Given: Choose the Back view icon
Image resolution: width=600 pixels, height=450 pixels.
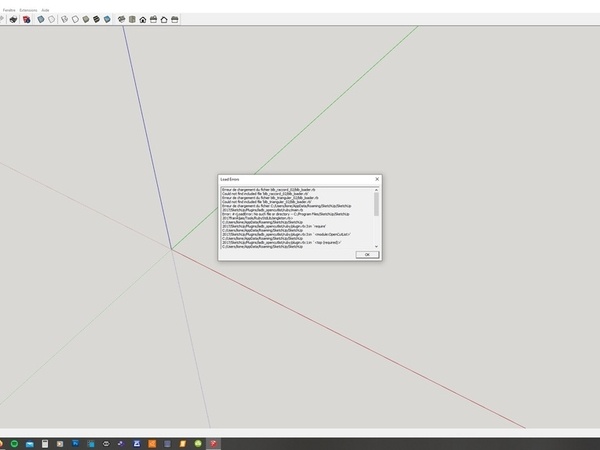Looking at the screenshot, I should tap(164, 19).
